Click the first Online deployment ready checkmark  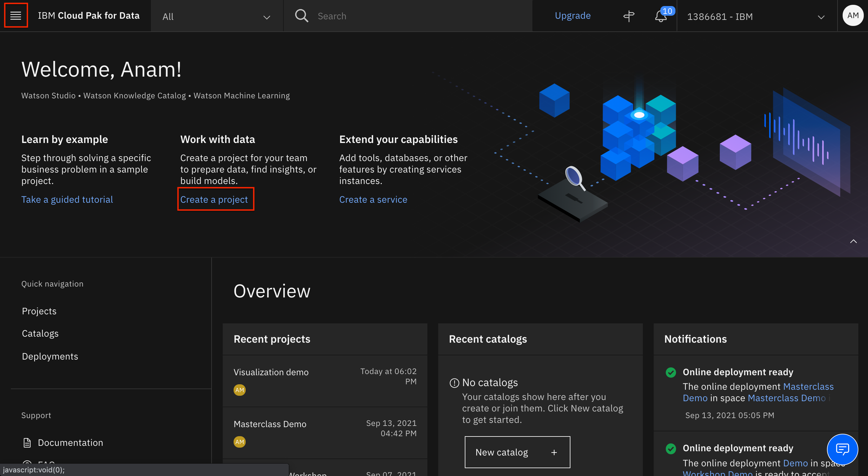[671, 372]
